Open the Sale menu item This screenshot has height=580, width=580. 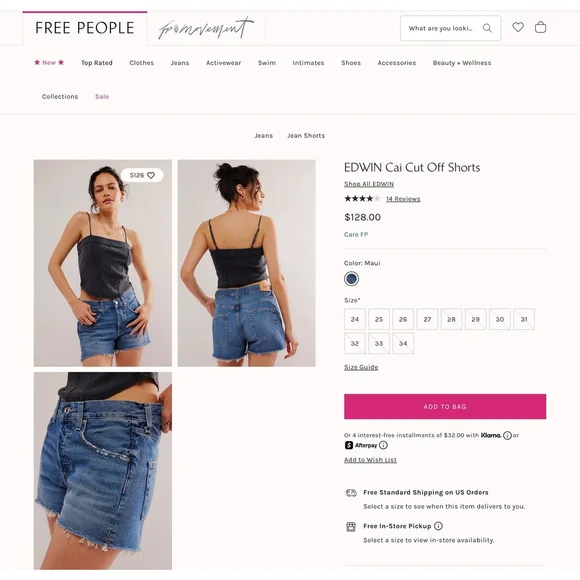[x=102, y=97]
